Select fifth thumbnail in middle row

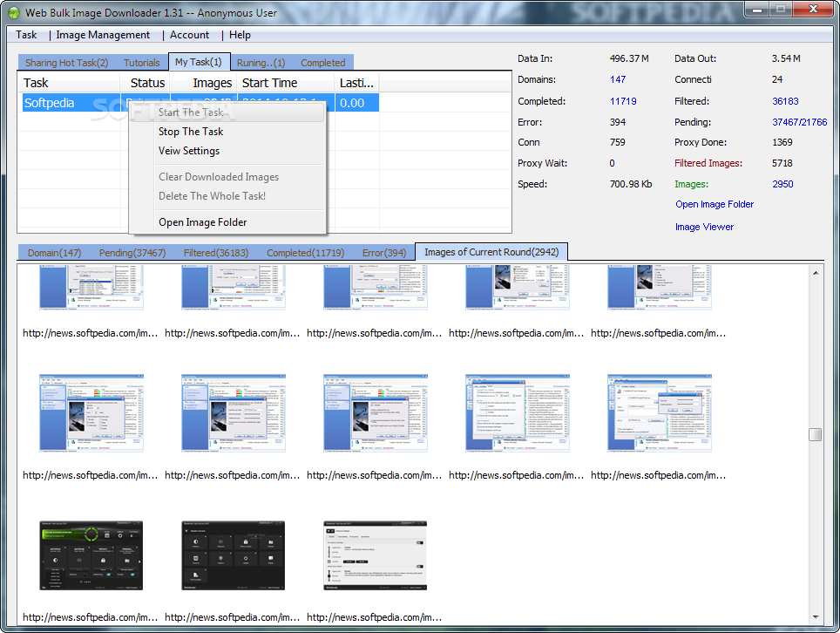tap(659, 413)
